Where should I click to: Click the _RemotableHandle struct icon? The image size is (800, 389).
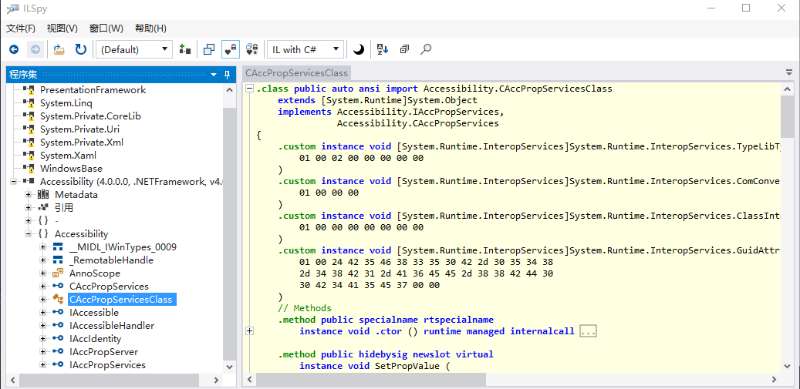[58, 260]
